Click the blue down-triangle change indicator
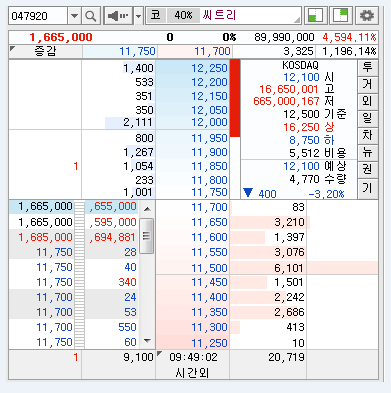Screen dimensions: 391x393 (x=248, y=193)
